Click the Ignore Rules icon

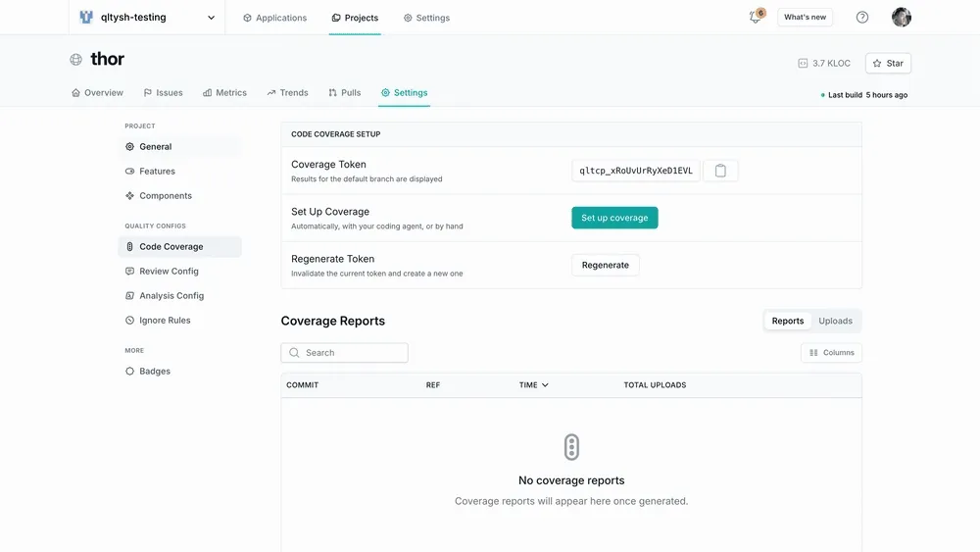pyautogui.click(x=129, y=320)
